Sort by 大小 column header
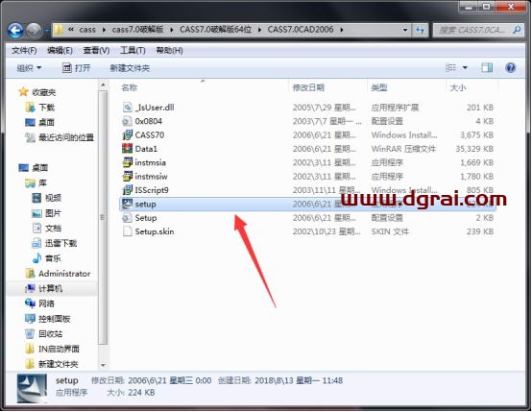The image size is (532, 412). click(458, 88)
